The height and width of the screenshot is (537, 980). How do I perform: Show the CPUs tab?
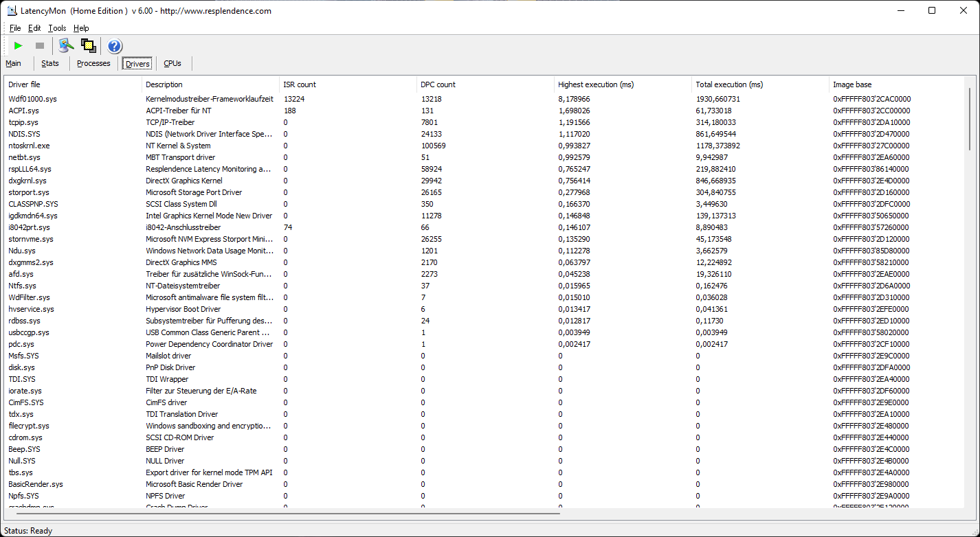(x=172, y=63)
